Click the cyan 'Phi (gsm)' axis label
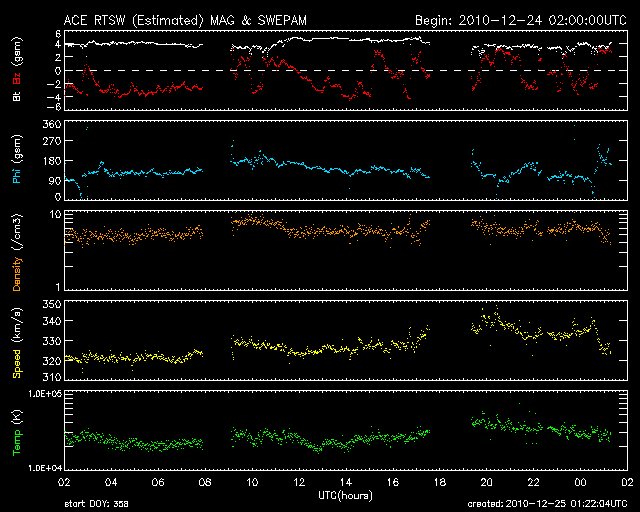The height and width of the screenshot is (512, 640). (17, 159)
